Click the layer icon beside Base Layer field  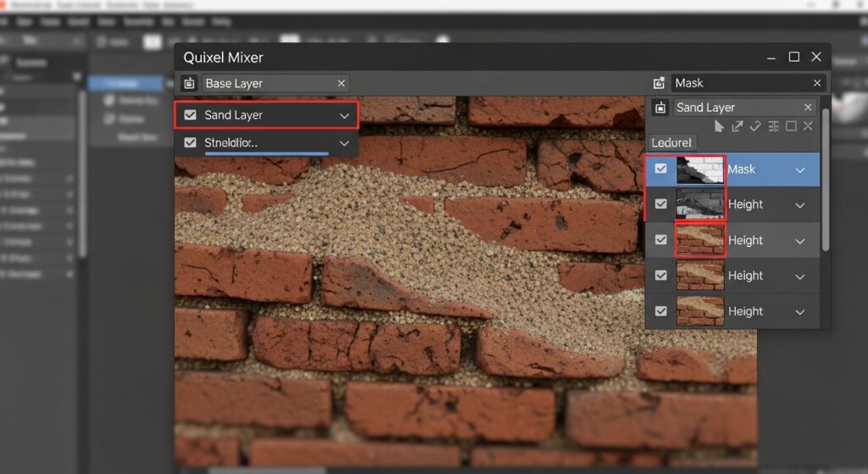click(x=189, y=83)
